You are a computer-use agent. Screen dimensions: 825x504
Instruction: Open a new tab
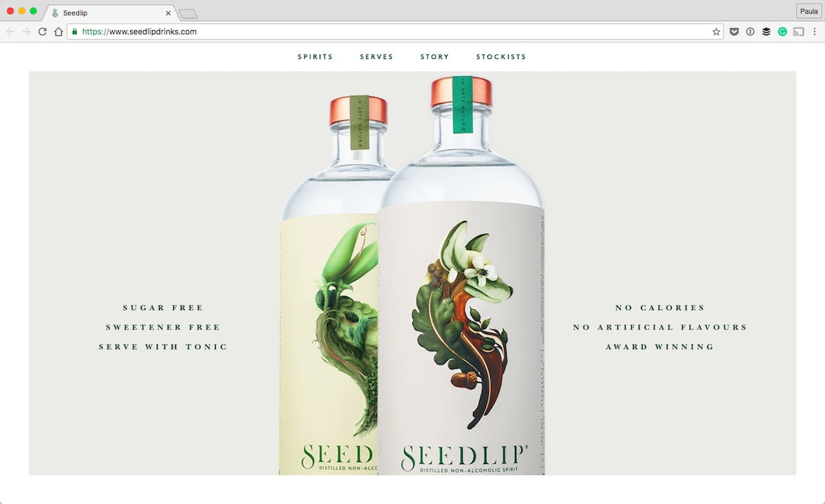point(188,14)
